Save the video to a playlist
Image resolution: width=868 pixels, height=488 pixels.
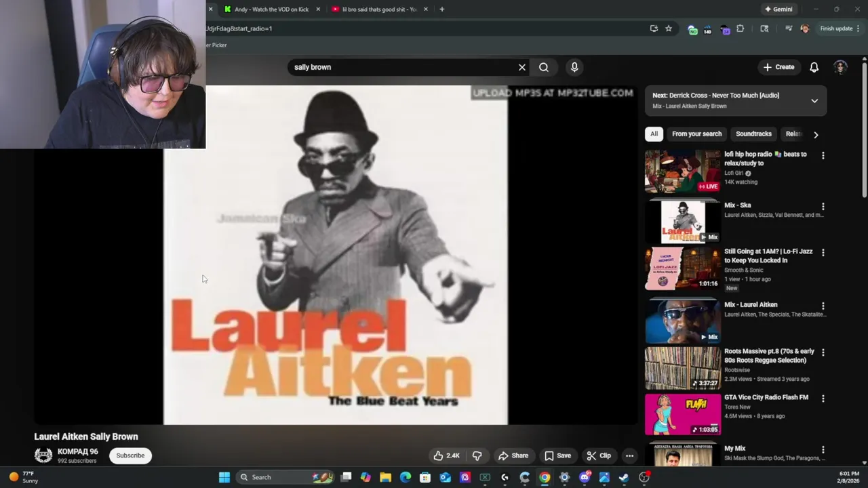pyautogui.click(x=557, y=455)
